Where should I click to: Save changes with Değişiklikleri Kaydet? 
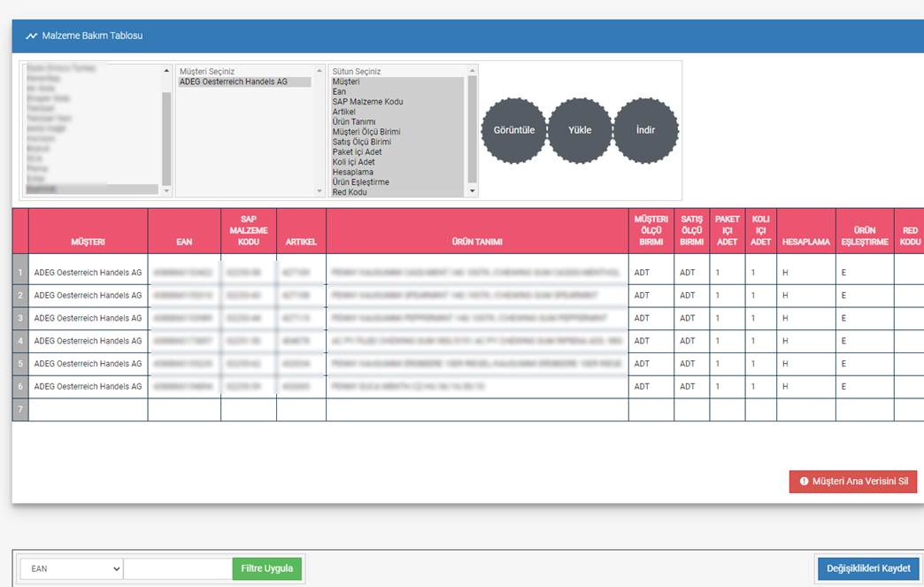point(868,568)
